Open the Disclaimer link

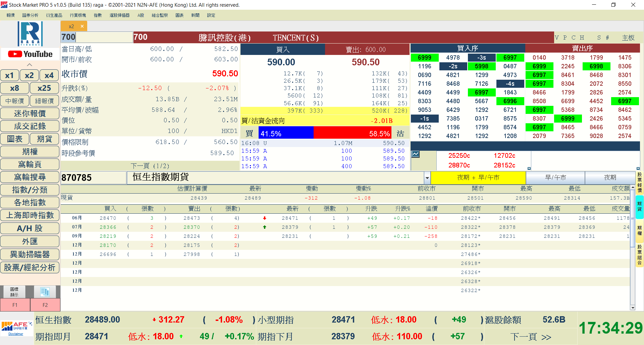click(16, 334)
